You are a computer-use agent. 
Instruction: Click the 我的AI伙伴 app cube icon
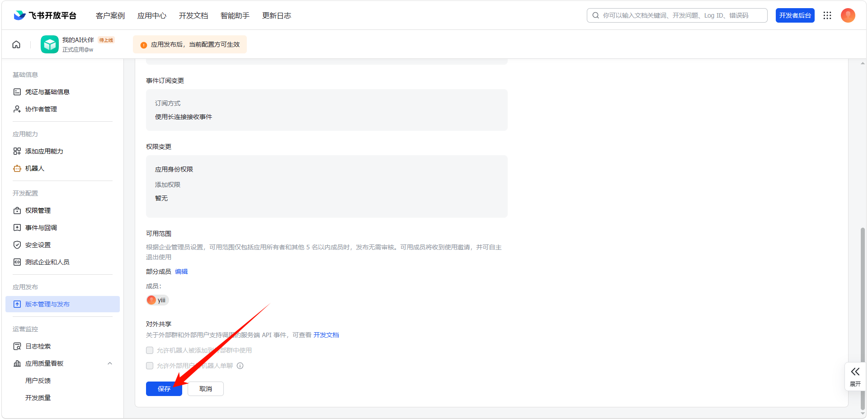[50, 44]
